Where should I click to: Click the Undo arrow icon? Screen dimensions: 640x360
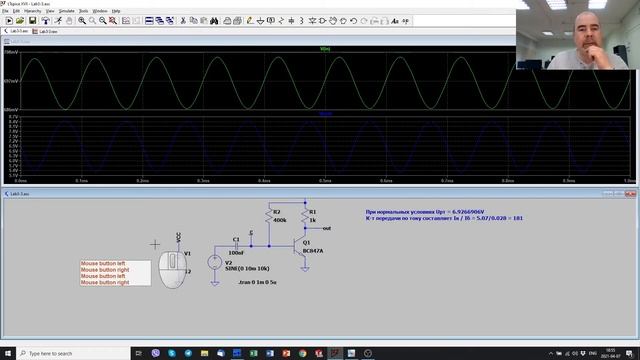[x=353, y=21]
